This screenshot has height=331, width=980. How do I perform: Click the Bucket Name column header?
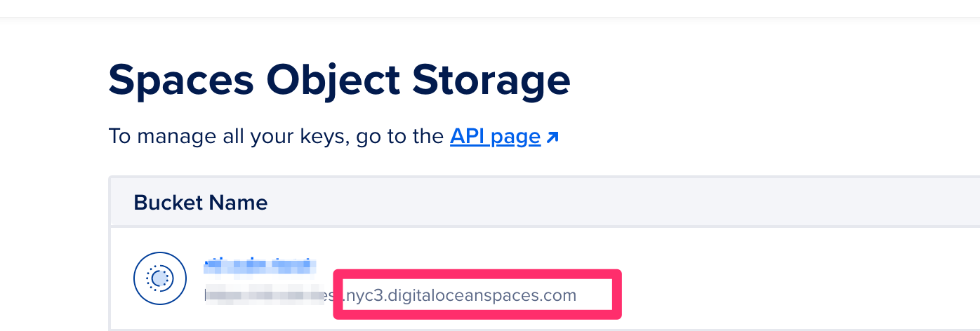[x=200, y=203]
